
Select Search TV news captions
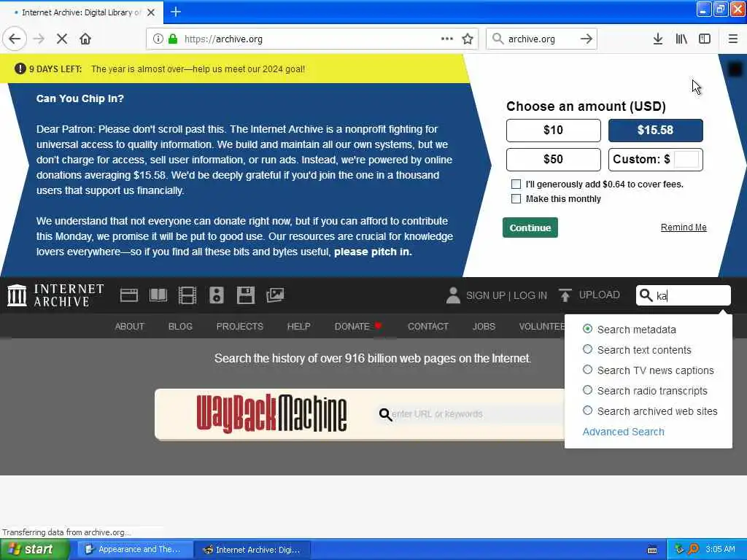click(587, 370)
